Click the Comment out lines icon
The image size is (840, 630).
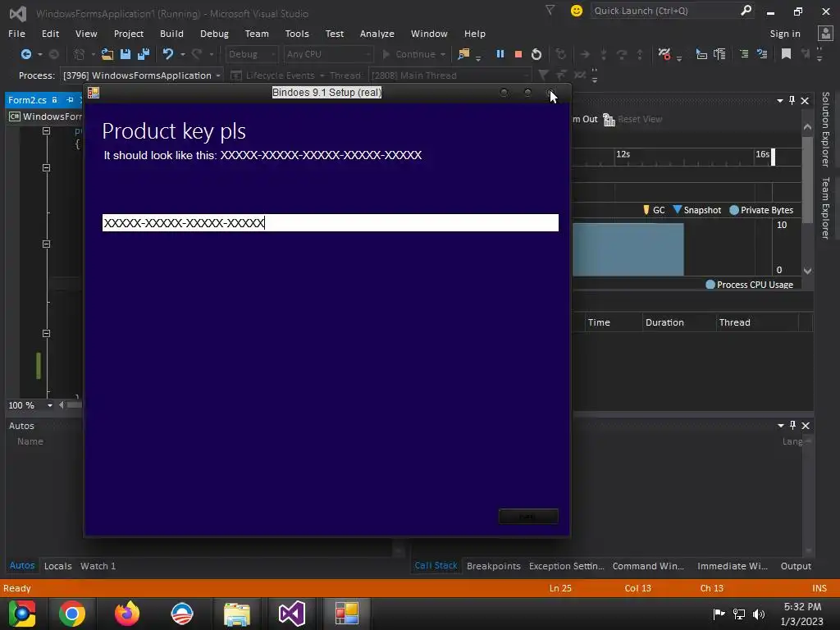coord(744,54)
